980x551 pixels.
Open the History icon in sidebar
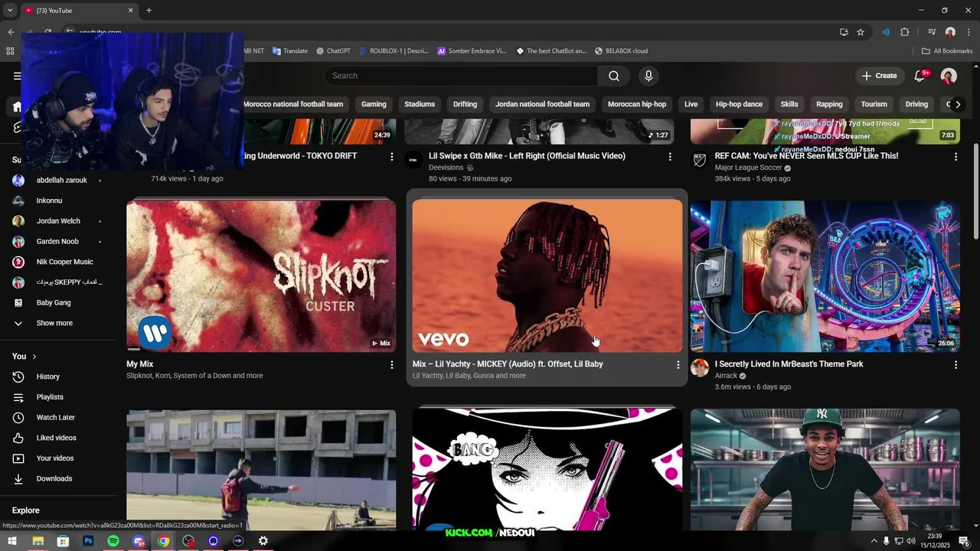click(x=18, y=377)
